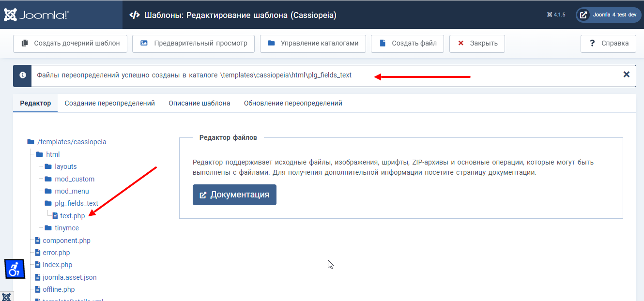This screenshot has width=644, height=301.
Task: Click the folder icon next to tinymce
Action: (48, 228)
